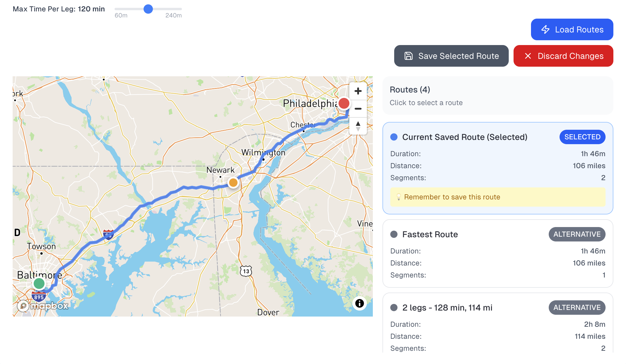This screenshot has height=364, width=626.
Task: Click the ALTERNATIVE badge on Fastest Route
Action: pyautogui.click(x=577, y=234)
